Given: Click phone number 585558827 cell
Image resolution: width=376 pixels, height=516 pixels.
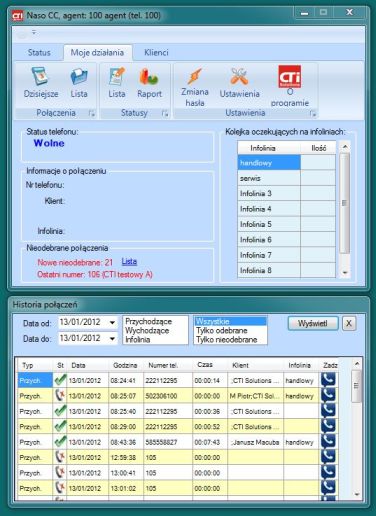Looking at the screenshot, I should (x=168, y=442).
